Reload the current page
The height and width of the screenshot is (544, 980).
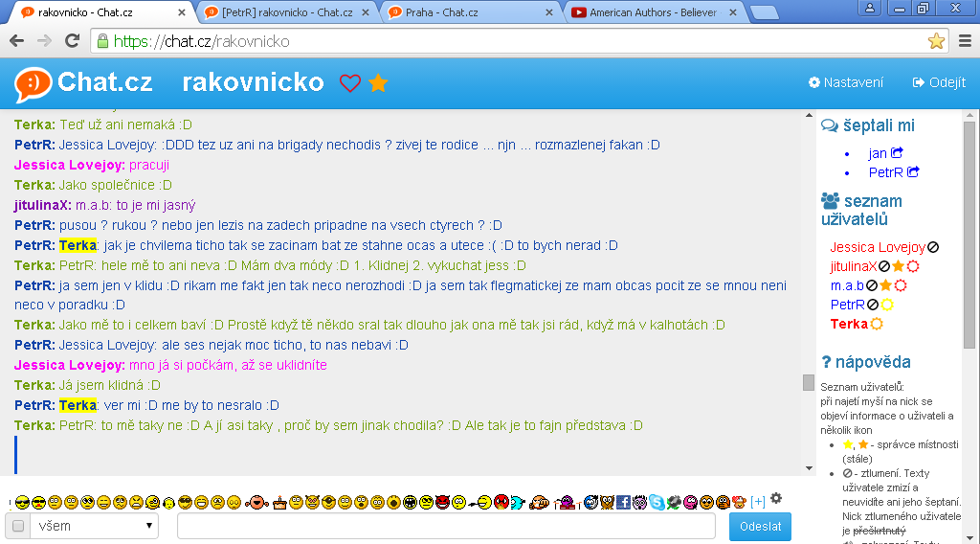(x=73, y=41)
